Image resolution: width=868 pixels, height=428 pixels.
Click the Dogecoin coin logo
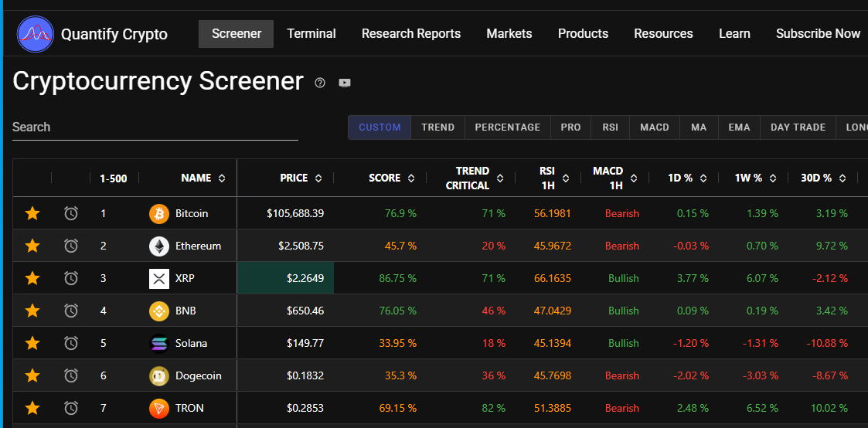coord(159,375)
